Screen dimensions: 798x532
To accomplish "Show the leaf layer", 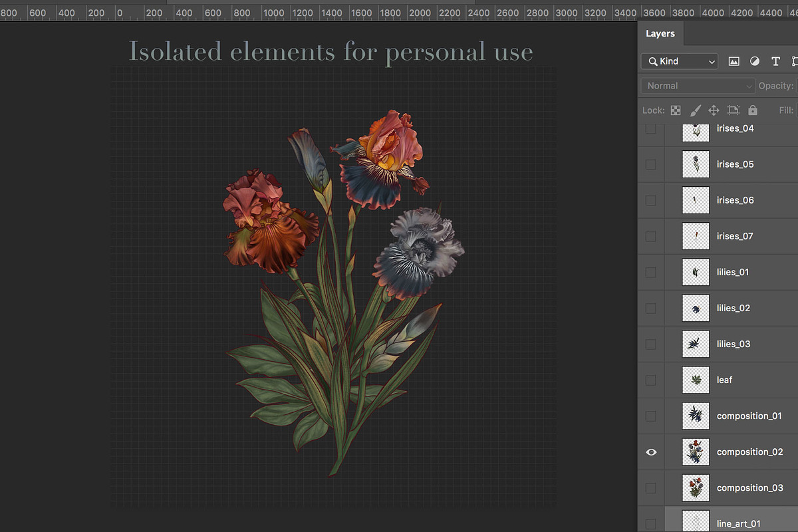I will [651, 380].
